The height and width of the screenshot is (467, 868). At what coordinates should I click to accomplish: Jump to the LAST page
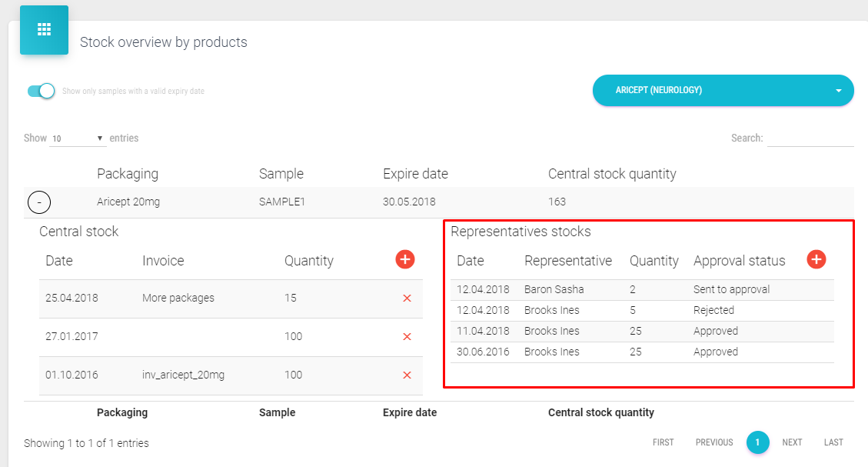pyautogui.click(x=833, y=442)
